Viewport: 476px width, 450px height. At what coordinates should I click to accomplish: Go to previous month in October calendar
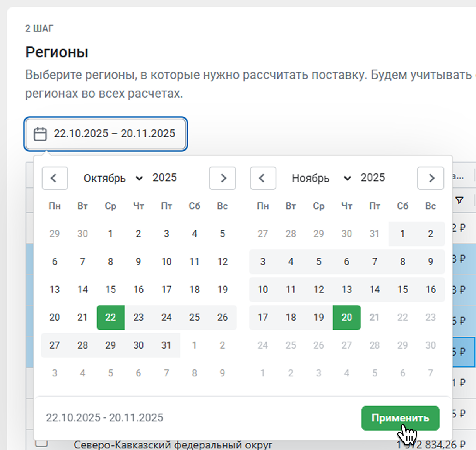pyautogui.click(x=55, y=178)
